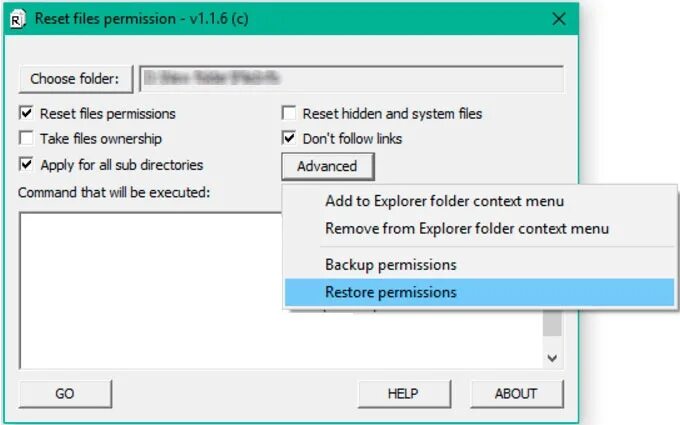Click the app icon in the title bar
Screen dimensions: 680x425
point(16,18)
